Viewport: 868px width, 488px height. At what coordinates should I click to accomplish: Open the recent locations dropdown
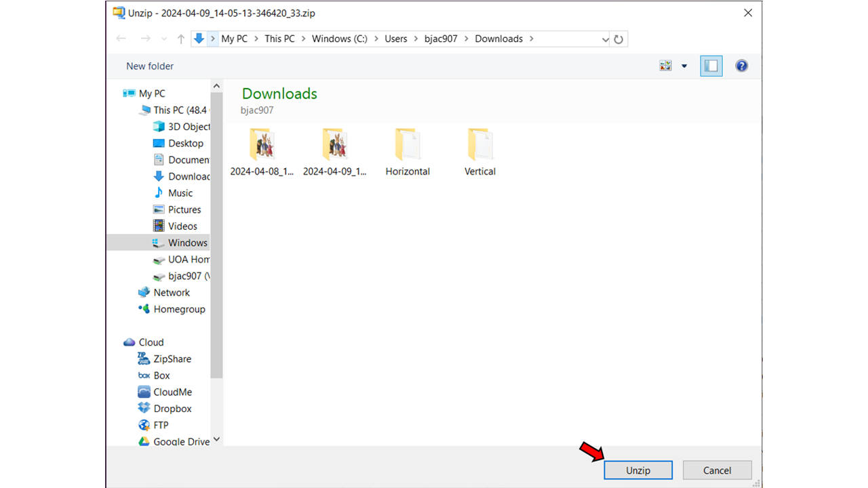click(164, 39)
